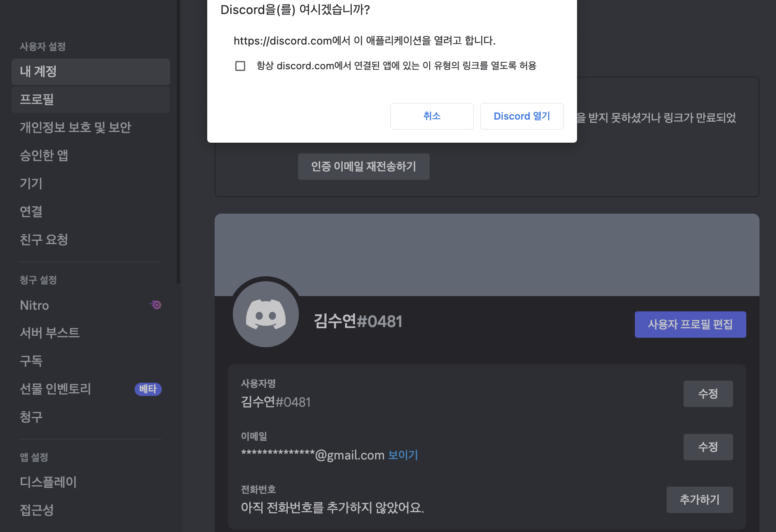The height and width of the screenshot is (532, 776).
Task: Open 내 계정 settings page
Action: pos(91,72)
